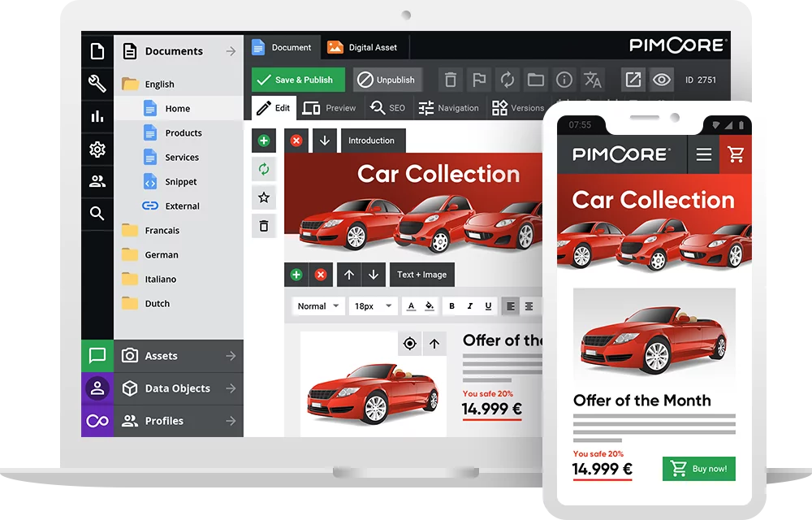Image resolution: width=812 pixels, height=520 pixels.
Task: Add block with green plus above Introduction
Action: click(x=264, y=141)
